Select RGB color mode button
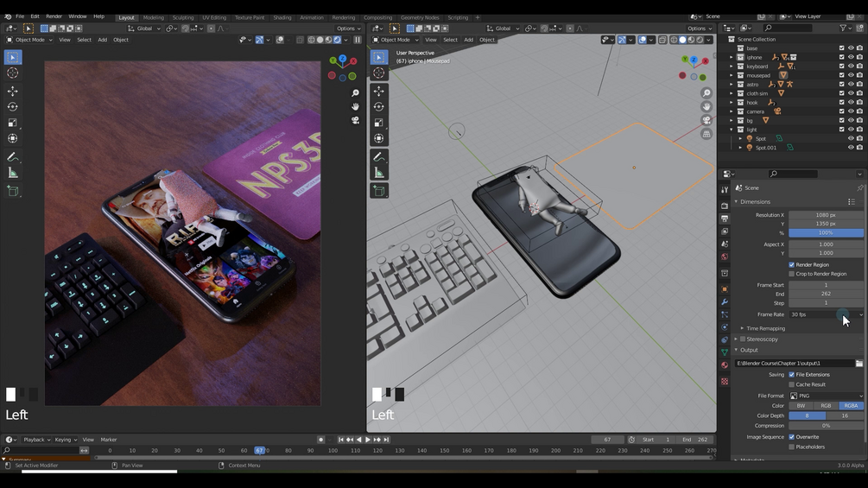Screen dimensions: 868x488 tap(826, 406)
